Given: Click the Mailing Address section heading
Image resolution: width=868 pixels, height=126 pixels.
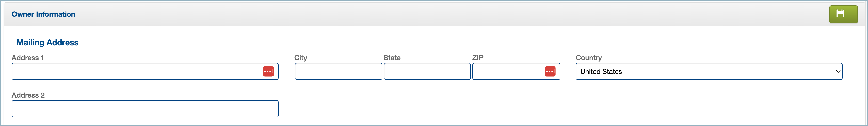Looking at the screenshot, I should tap(47, 42).
